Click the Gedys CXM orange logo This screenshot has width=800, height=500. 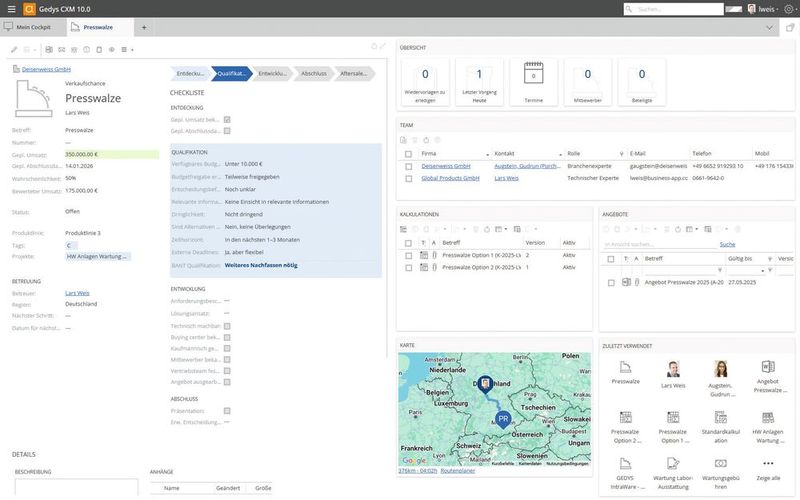coord(30,9)
